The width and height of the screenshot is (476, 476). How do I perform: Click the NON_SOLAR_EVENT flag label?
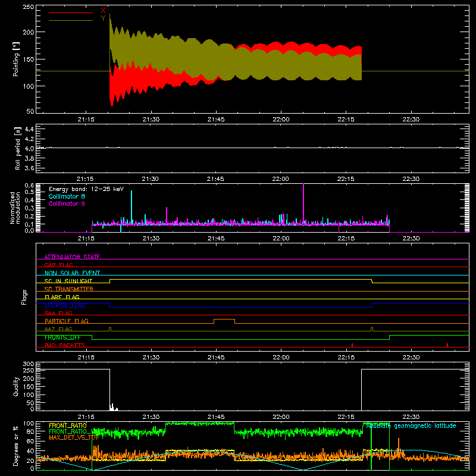coord(72,273)
